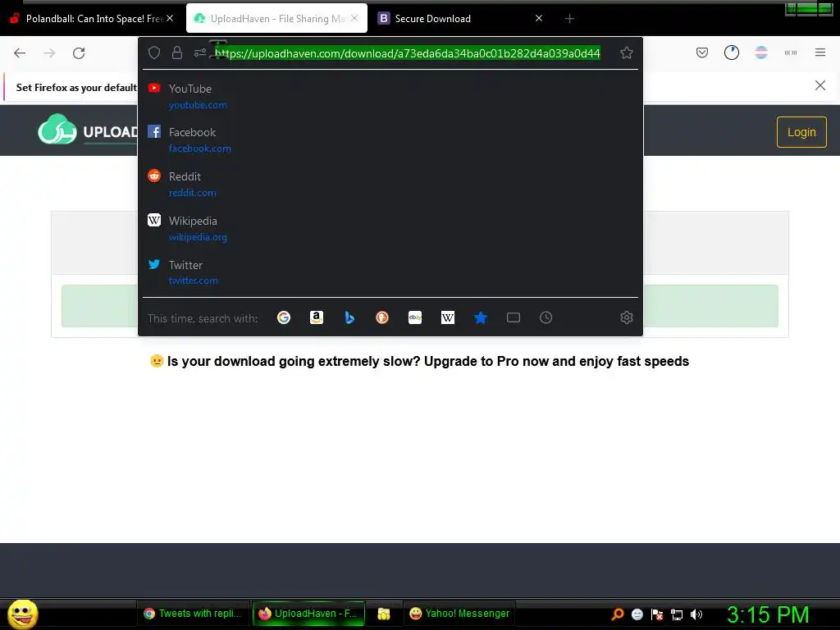The width and height of the screenshot is (840, 630).
Task: Click the volume speaker tray icon
Action: (696, 614)
